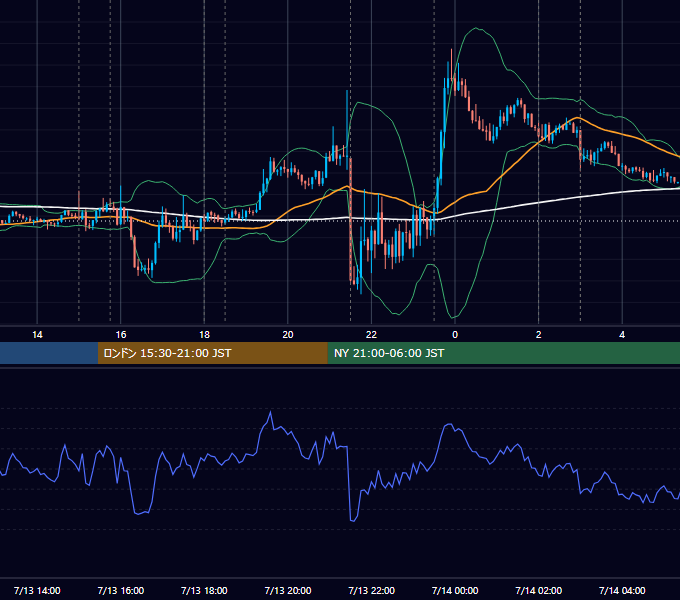The width and height of the screenshot is (680, 600).
Task: Click the blue session bar before ロンドン
Action: click(x=49, y=353)
